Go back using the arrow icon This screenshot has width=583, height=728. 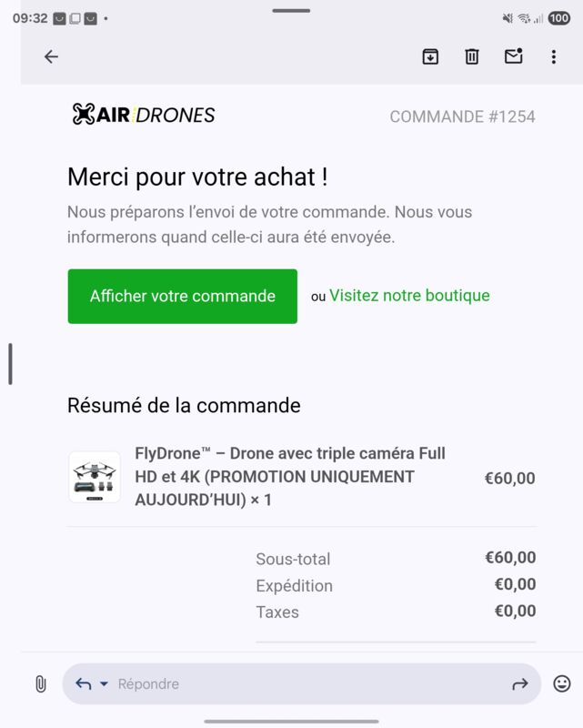click(51, 56)
